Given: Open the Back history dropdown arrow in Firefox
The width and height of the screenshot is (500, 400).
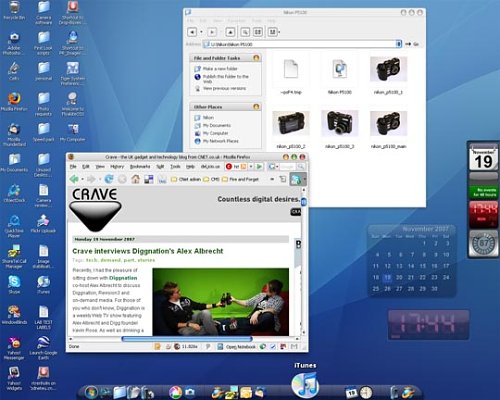Looking at the screenshot, I should [82, 179].
